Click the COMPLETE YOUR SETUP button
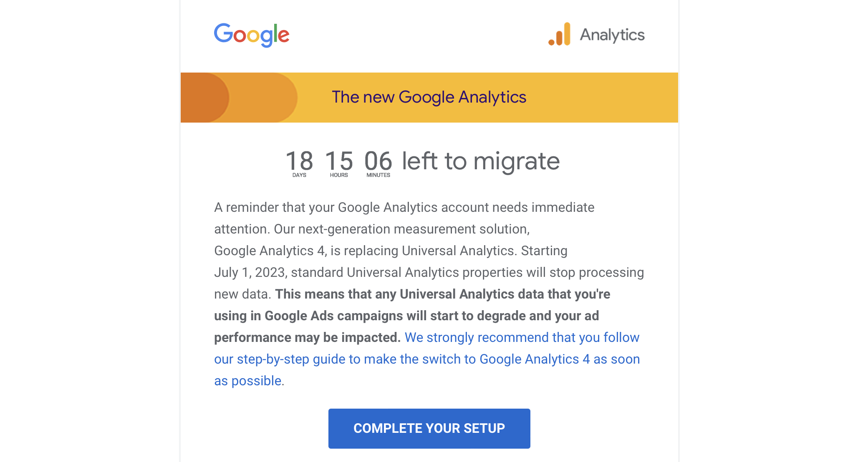Viewport: 868px width, 462px height. (429, 429)
